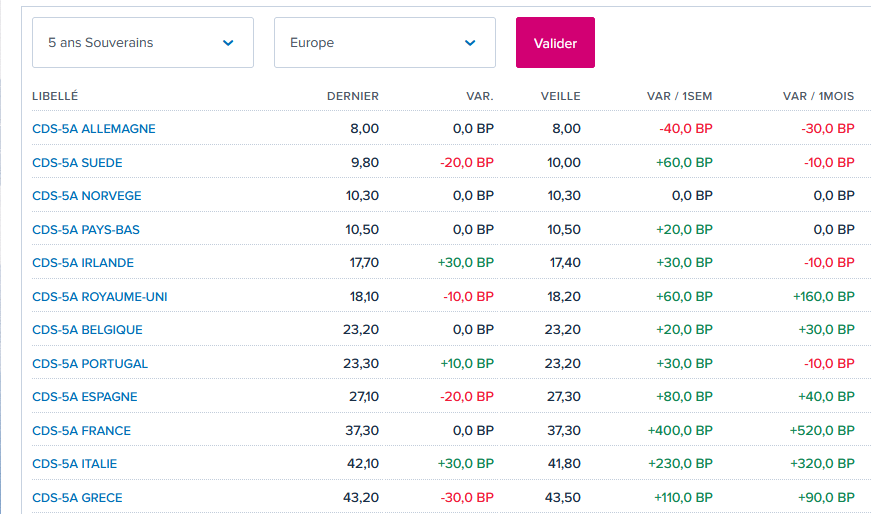Expand the Europe region dropdown
The height and width of the screenshot is (514, 871).
pyautogui.click(x=384, y=43)
